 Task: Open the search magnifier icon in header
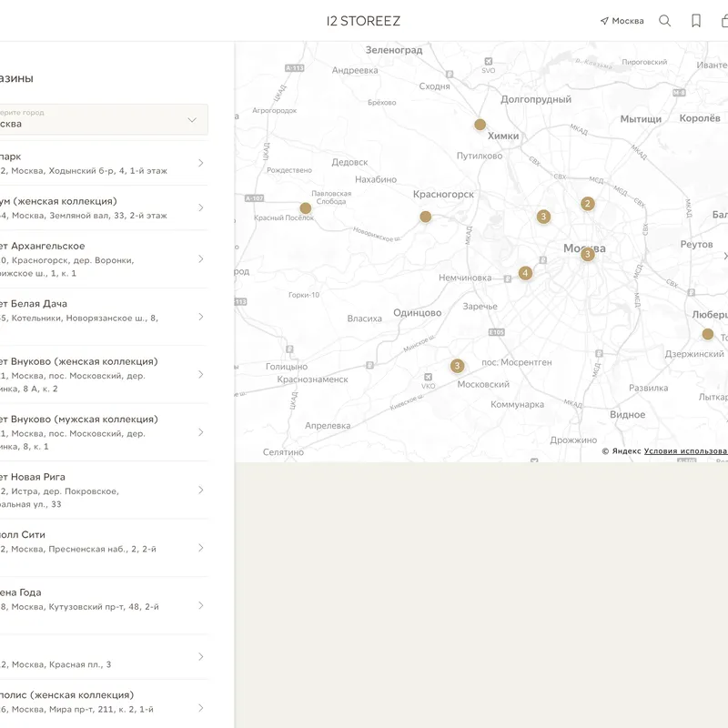click(665, 21)
